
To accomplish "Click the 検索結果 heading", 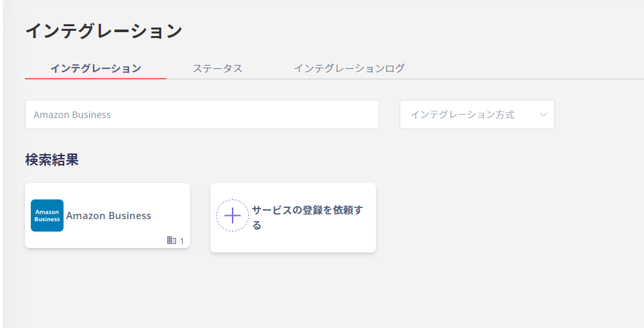I will (52, 159).
